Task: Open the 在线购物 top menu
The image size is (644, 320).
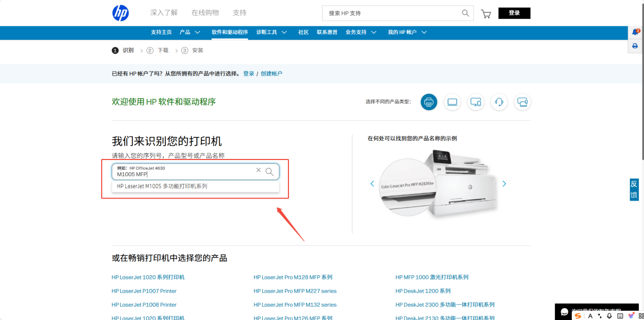Action: click(x=205, y=13)
